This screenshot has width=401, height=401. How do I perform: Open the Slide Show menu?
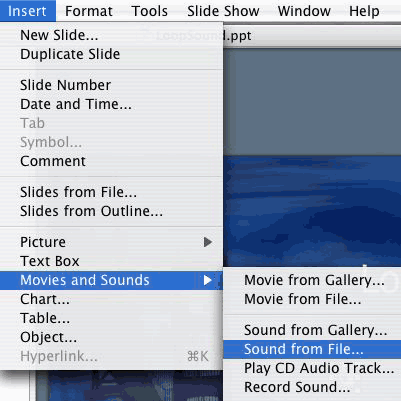click(x=223, y=11)
